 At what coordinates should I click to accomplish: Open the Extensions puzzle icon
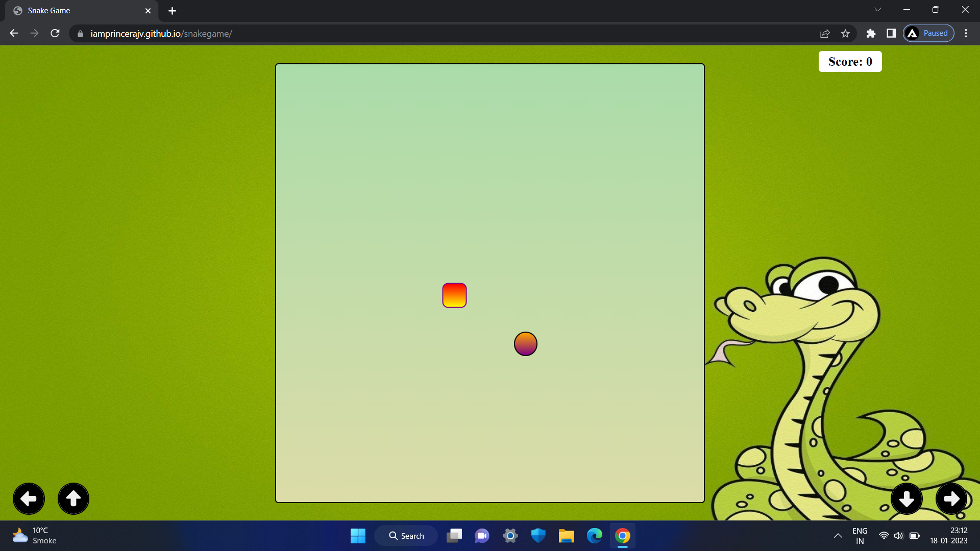(x=871, y=33)
